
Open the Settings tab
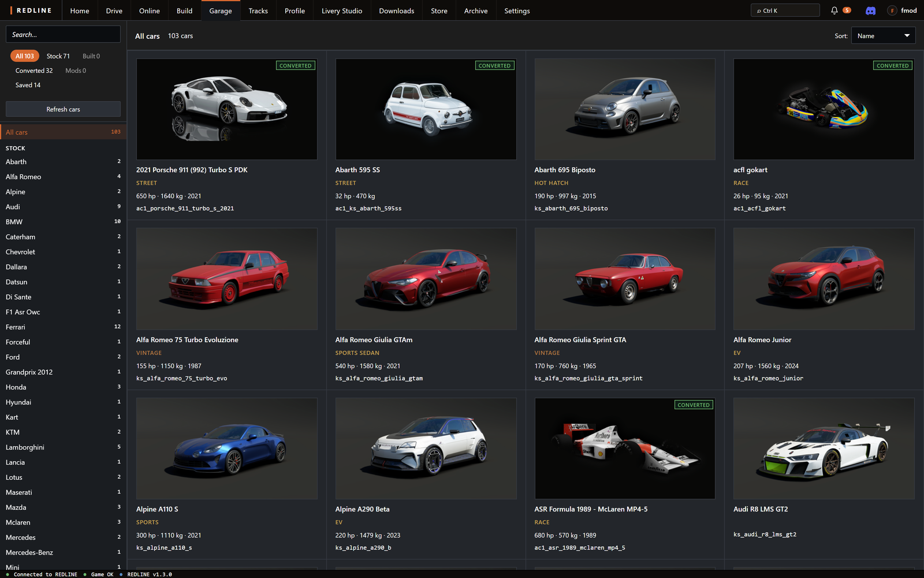(x=517, y=10)
